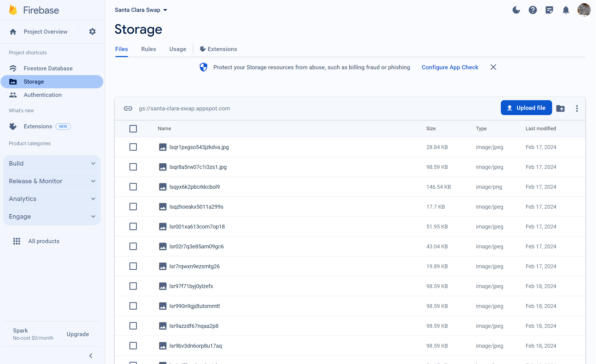Collapse sidebar with the left chevron
Image resolution: width=596 pixels, height=364 pixels.
coord(91,355)
